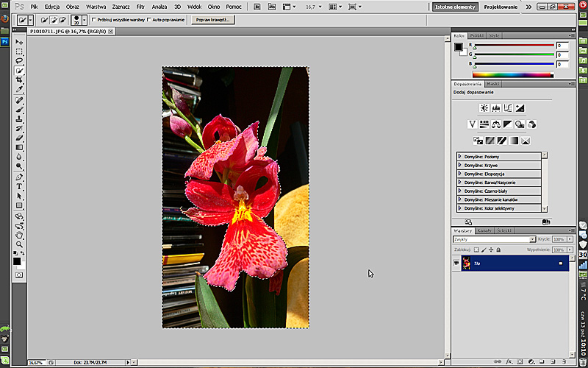Viewport: 588px width, 368px height.
Task: Open the layer blending mode dropdown
Action: 492,239
